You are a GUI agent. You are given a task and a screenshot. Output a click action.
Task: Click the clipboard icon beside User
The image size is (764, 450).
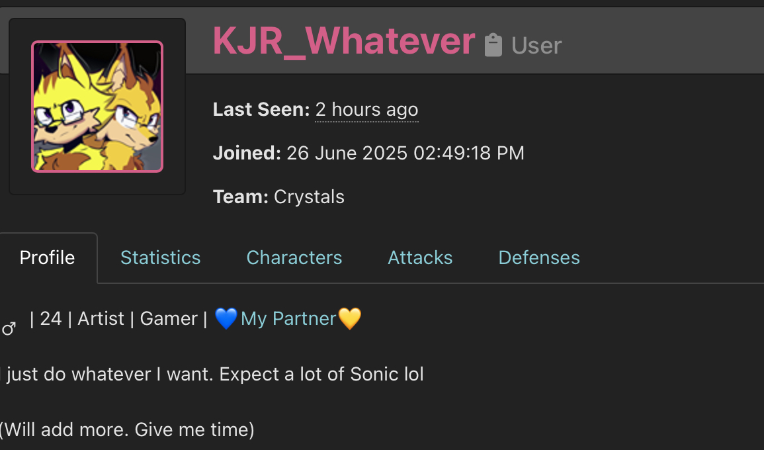pos(493,45)
